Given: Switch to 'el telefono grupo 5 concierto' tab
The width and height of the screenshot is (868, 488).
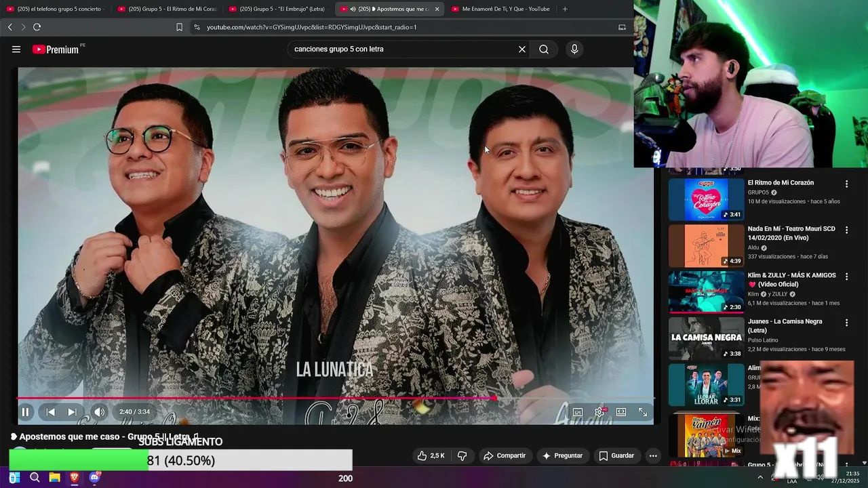Looking at the screenshot, I should (56, 9).
